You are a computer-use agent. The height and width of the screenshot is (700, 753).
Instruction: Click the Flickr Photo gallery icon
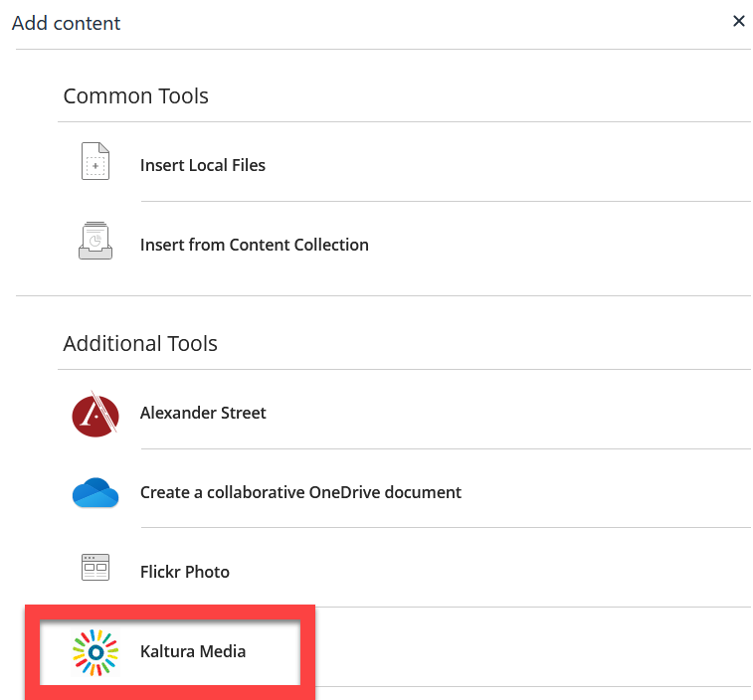click(x=95, y=568)
